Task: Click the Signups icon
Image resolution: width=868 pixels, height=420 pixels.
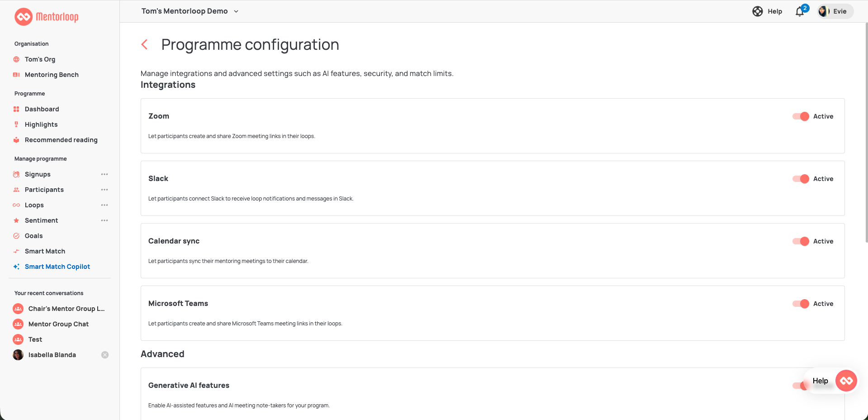Action: [x=16, y=174]
